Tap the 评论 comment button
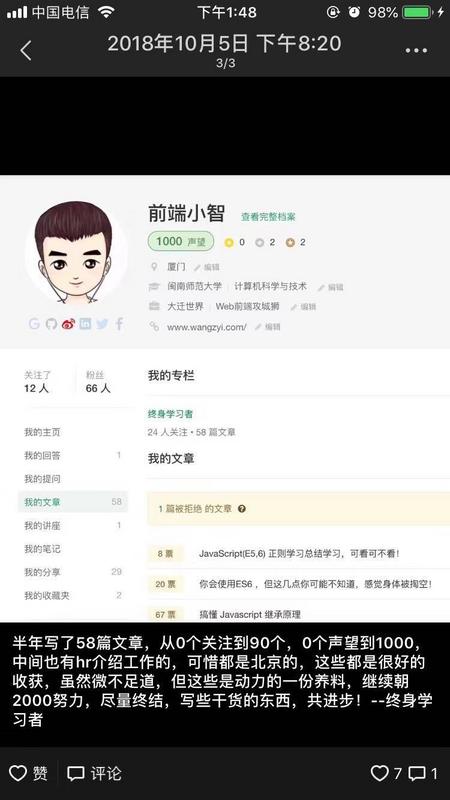 95,773
